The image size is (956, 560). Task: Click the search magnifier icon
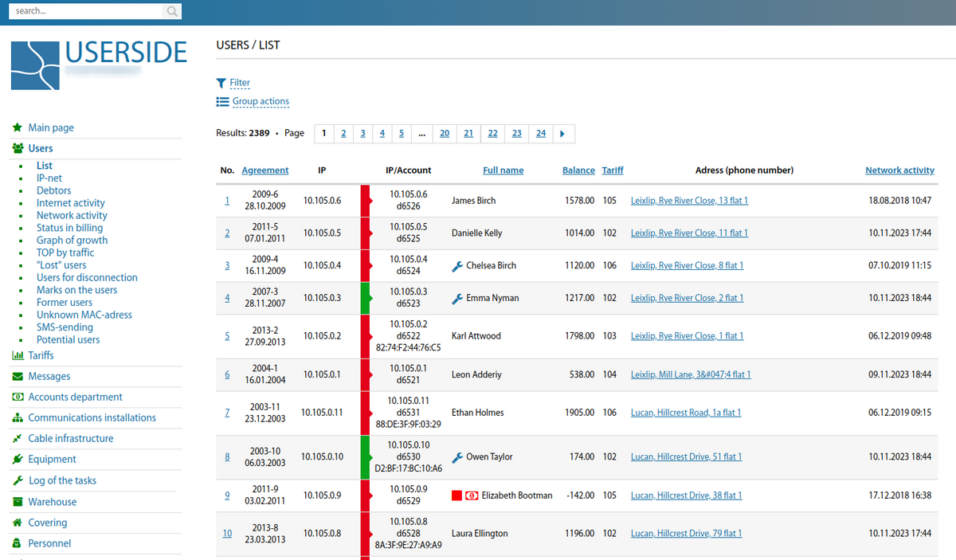point(172,11)
